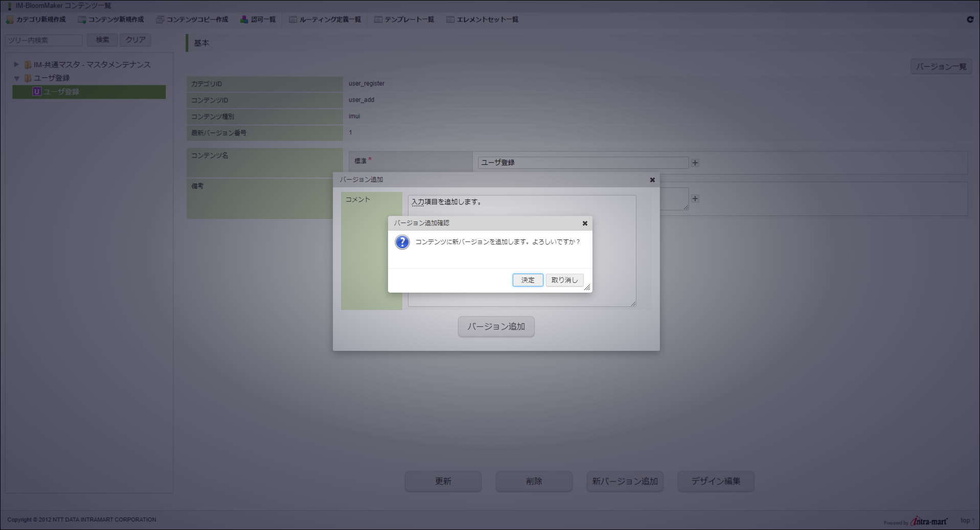Open ルーティング定義一覧 from toolbar
This screenshot has height=530, width=980.
pos(325,19)
